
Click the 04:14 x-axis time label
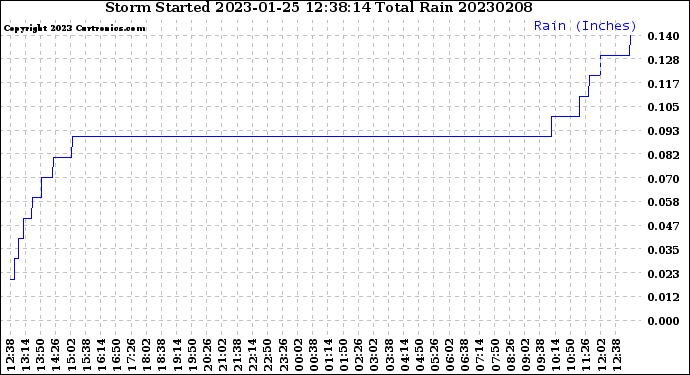click(404, 355)
